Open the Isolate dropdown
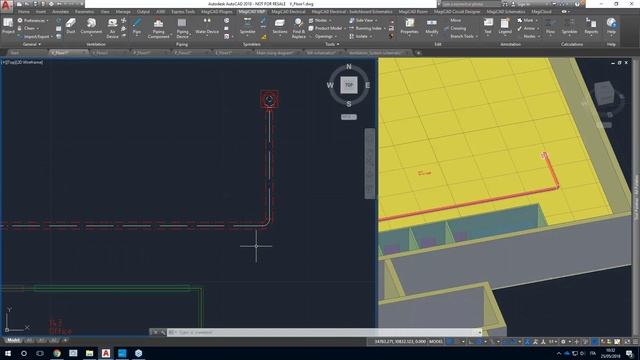The height and width of the screenshot is (360, 640). click(x=360, y=36)
